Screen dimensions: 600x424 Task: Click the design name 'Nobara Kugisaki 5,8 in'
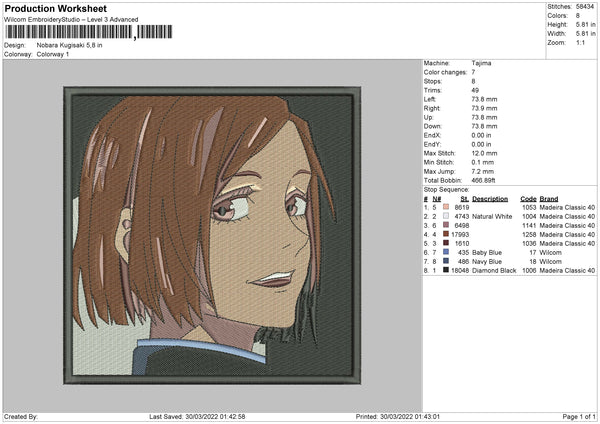69,45
